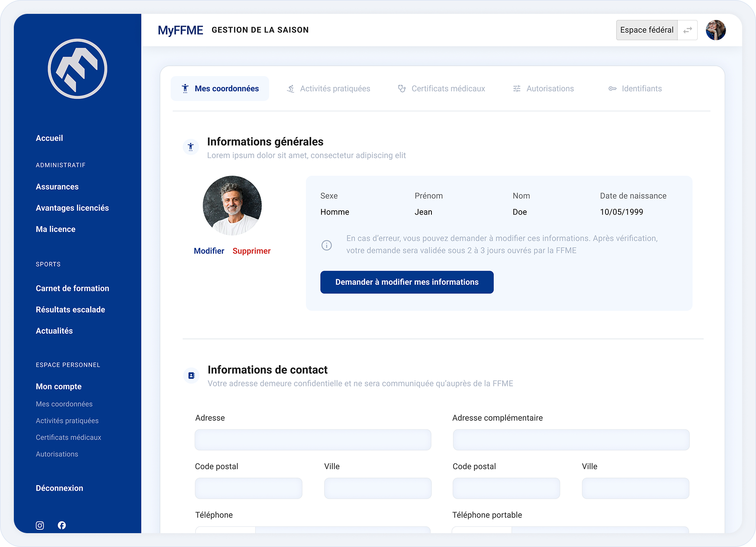Open the Instagram social link
This screenshot has width=756, height=547.
(40, 525)
